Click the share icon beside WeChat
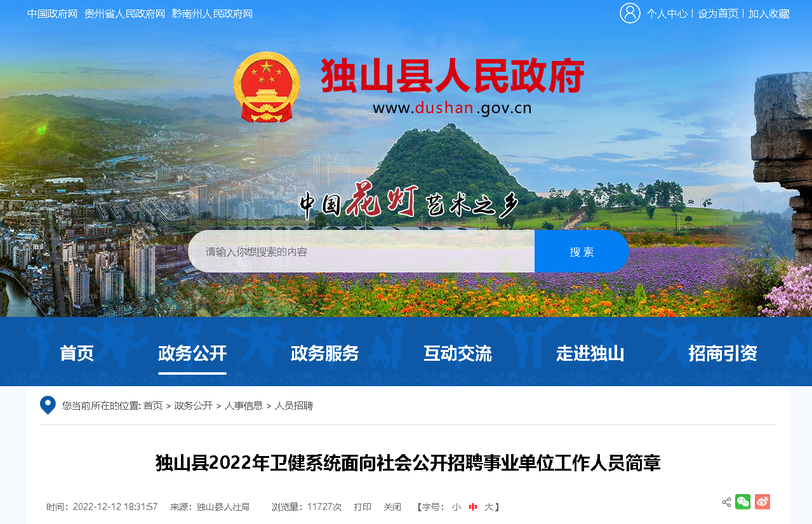 (x=726, y=502)
